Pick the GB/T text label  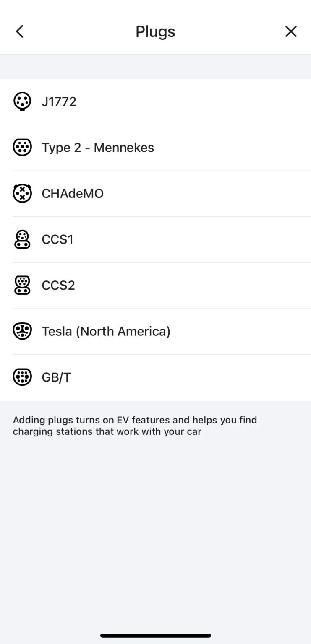tap(56, 377)
